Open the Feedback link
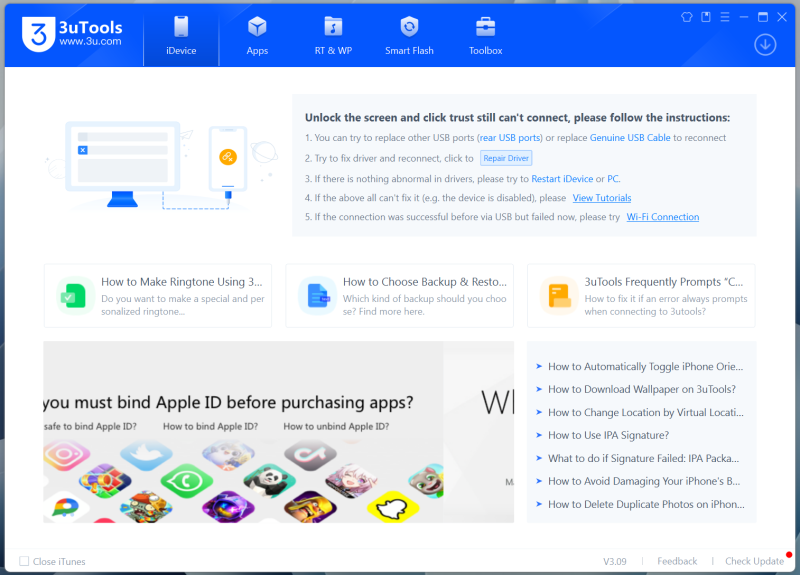800x575 pixels. tap(677, 561)
